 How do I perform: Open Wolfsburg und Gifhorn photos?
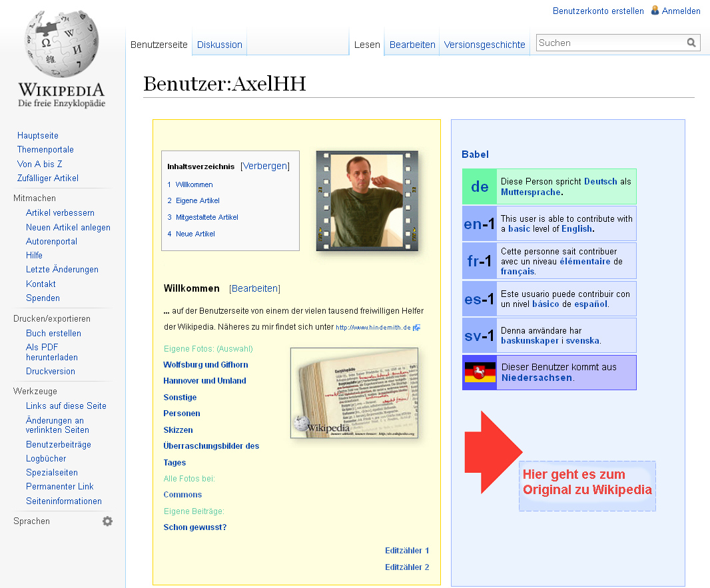[x=206, y=365]
